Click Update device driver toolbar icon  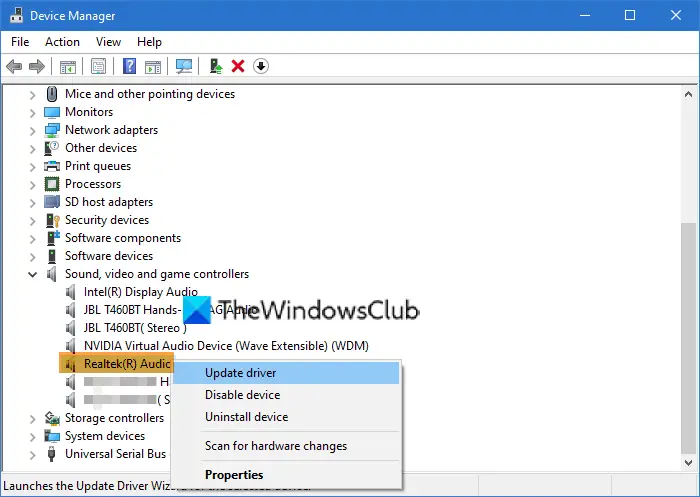pyautogui.click(x=216, y=66)
